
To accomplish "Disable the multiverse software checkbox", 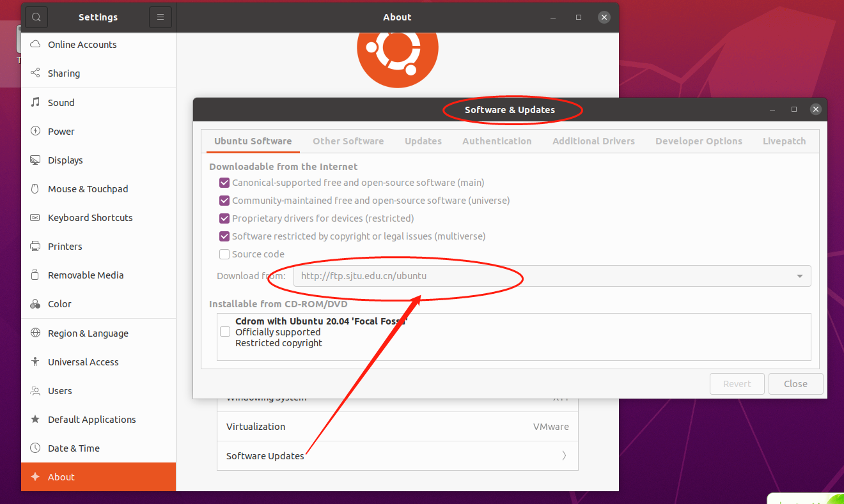I will click(x=224, y=236).
